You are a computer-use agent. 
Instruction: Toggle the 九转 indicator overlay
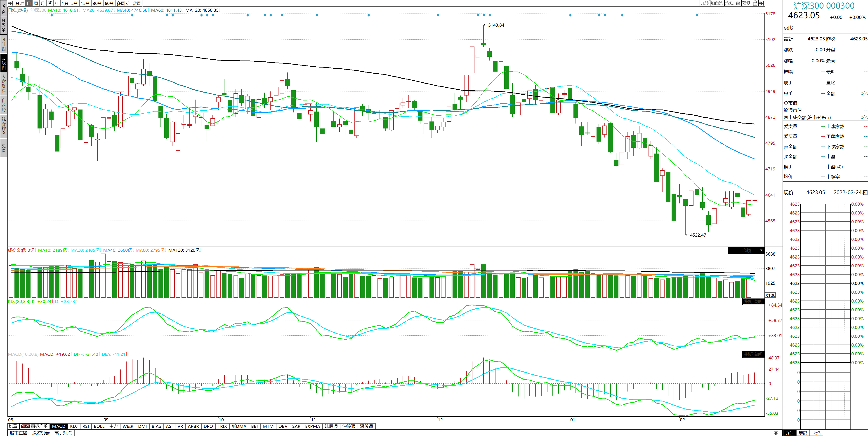(705, 3)
